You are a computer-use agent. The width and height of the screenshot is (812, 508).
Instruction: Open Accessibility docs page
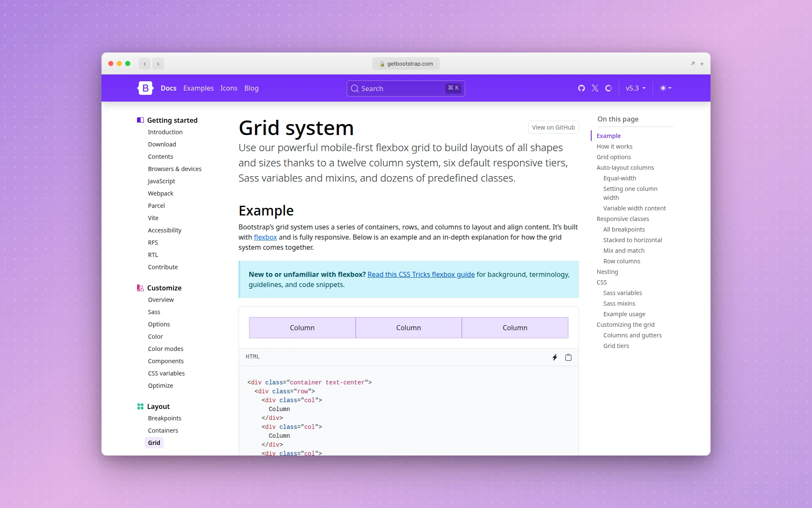click(165, 230)
